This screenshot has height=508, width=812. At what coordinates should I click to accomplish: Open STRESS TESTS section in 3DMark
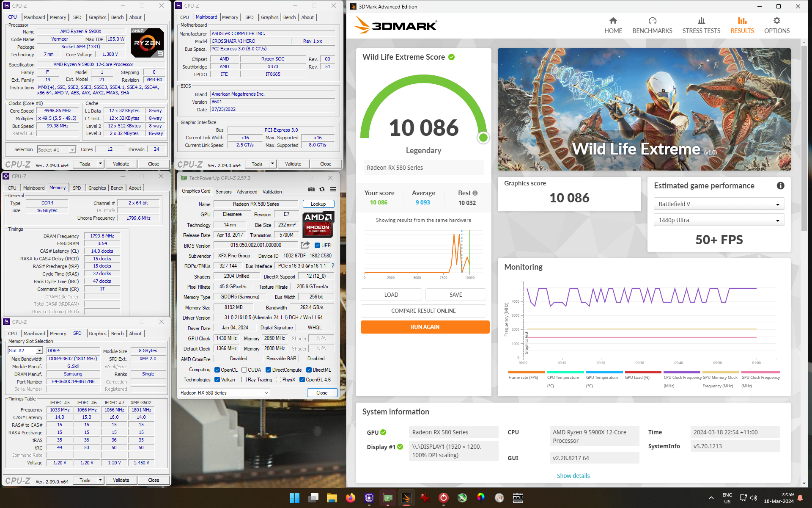pos(701,26)
